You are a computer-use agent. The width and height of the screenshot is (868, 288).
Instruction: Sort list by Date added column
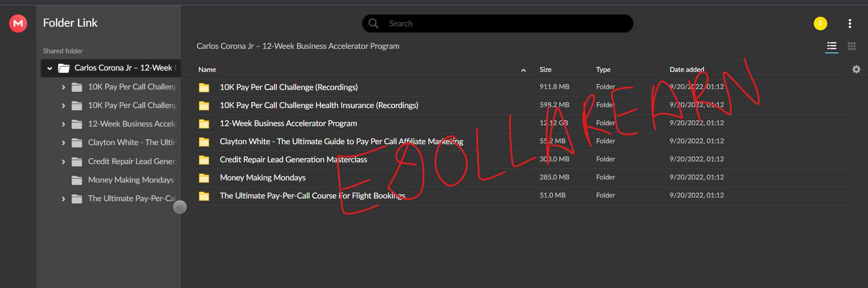(687, 70)
